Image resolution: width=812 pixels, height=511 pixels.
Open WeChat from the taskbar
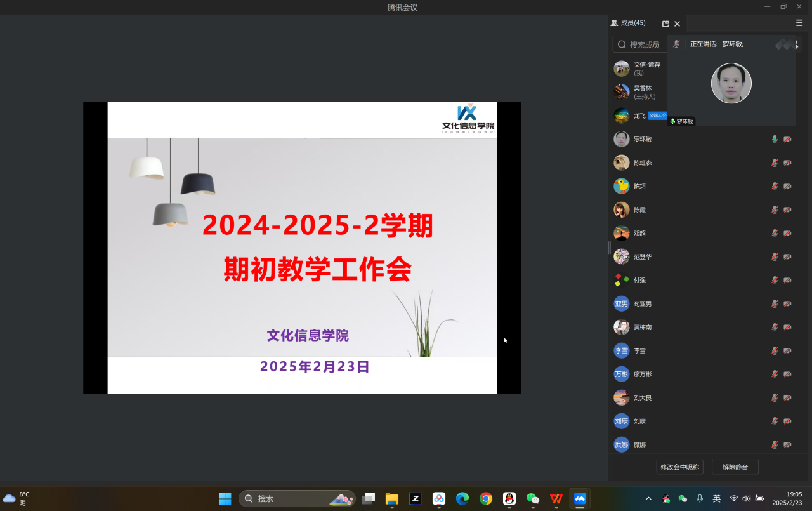click(x=533, y=499)
